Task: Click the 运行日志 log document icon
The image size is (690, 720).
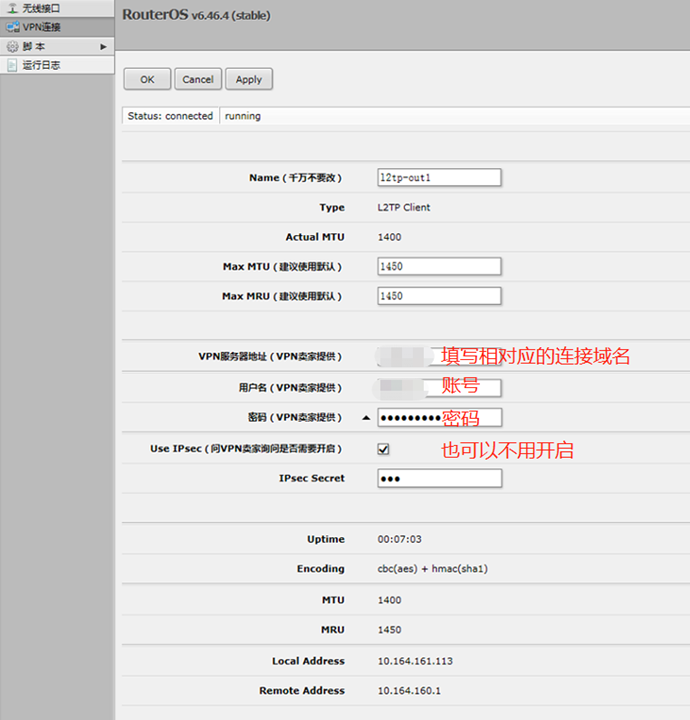Action: 13,65
